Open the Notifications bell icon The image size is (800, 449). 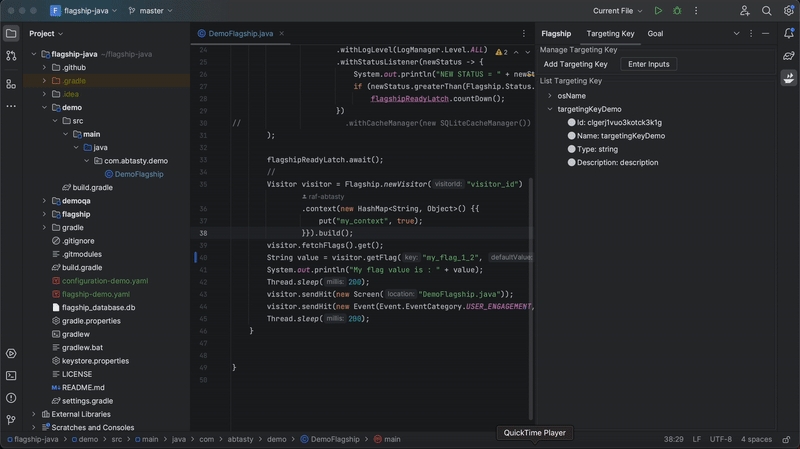(x=789, y=33)
